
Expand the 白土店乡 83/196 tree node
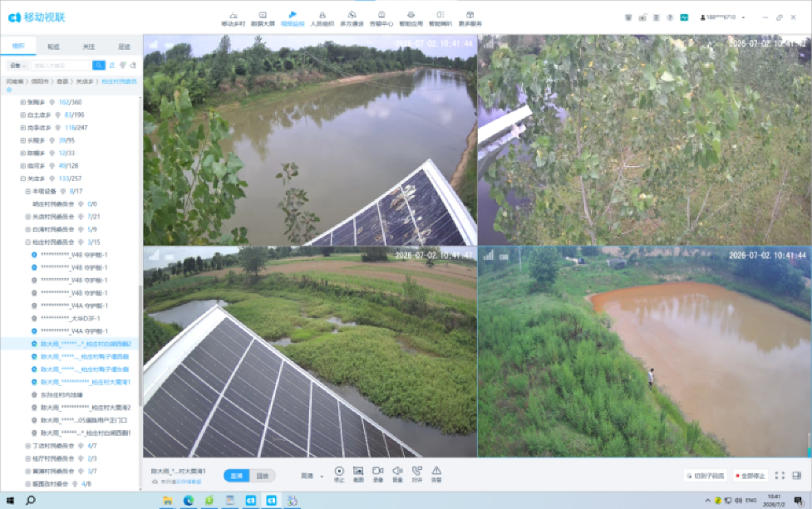pyautogui.click(x=22, y=115)
